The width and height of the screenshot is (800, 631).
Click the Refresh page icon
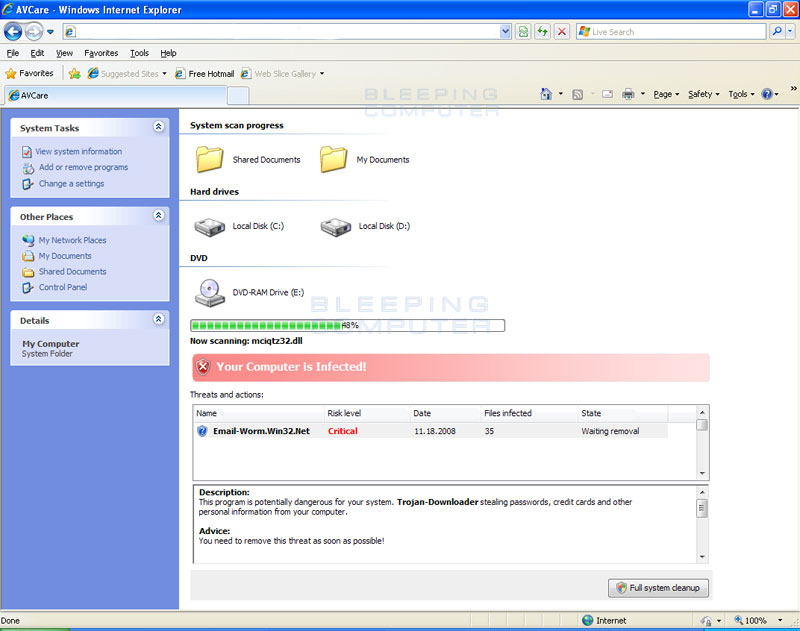click(x=542, y=31)
